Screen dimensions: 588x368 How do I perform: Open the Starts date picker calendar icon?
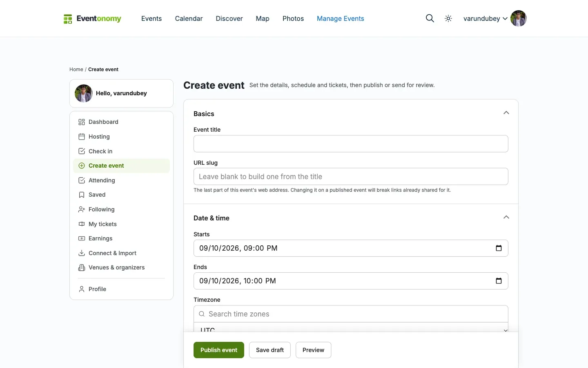click(x=499, y=248)
